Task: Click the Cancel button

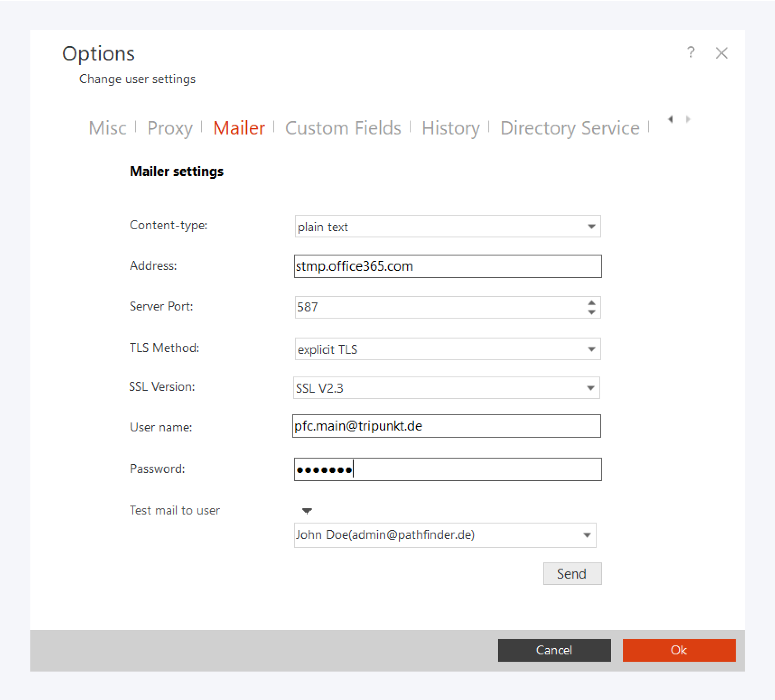Action: point(554,650)
